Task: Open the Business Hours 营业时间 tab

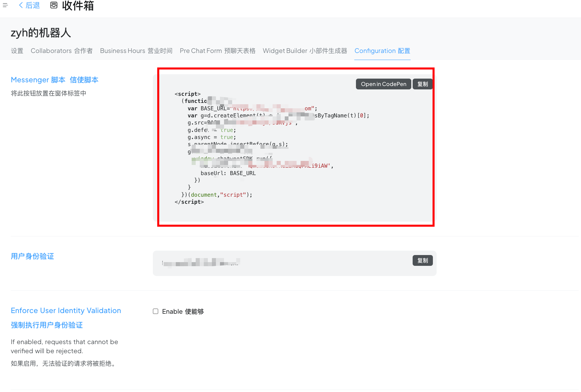Action: coord(136,51)
